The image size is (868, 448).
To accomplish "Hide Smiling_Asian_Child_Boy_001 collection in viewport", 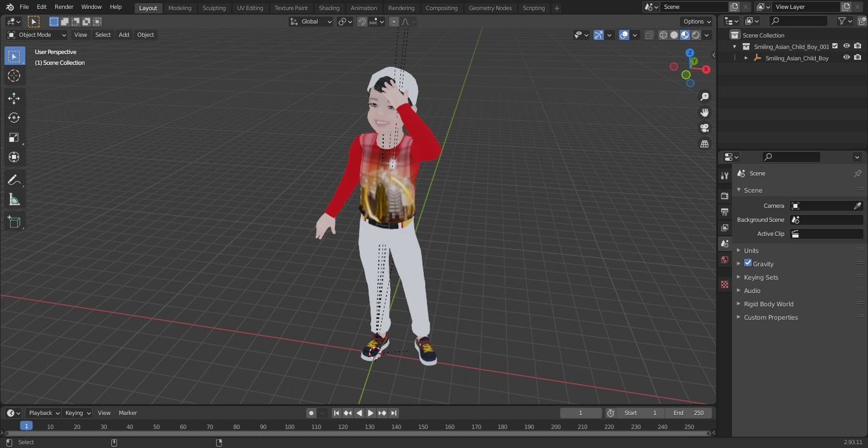I will (x=846, y=46).
